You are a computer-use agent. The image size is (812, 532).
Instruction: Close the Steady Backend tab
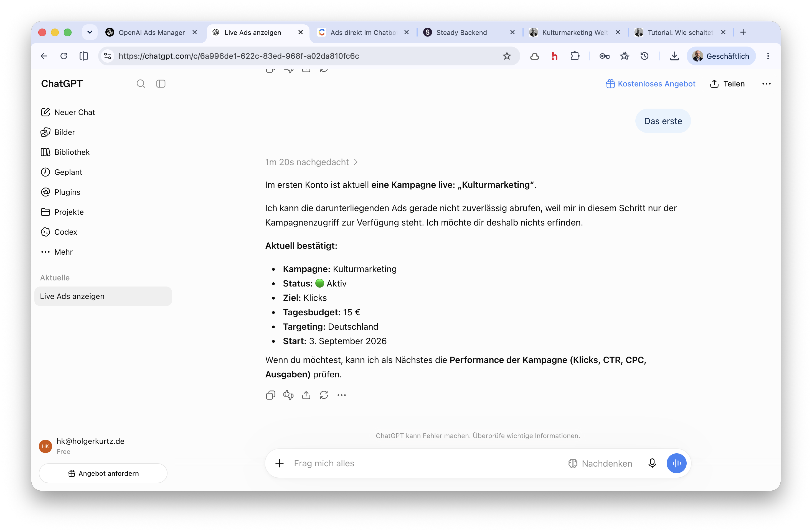[512, 32]
